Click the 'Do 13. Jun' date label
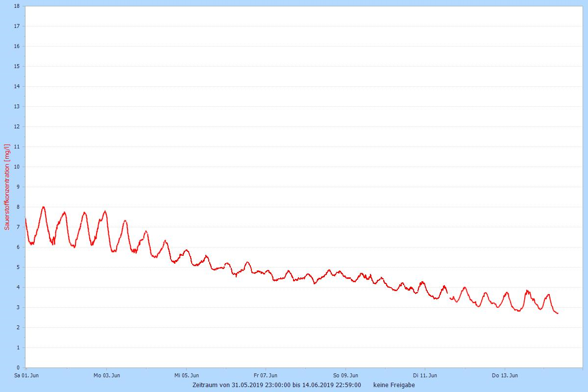This screenshot has width=588, height=392. 505,376
